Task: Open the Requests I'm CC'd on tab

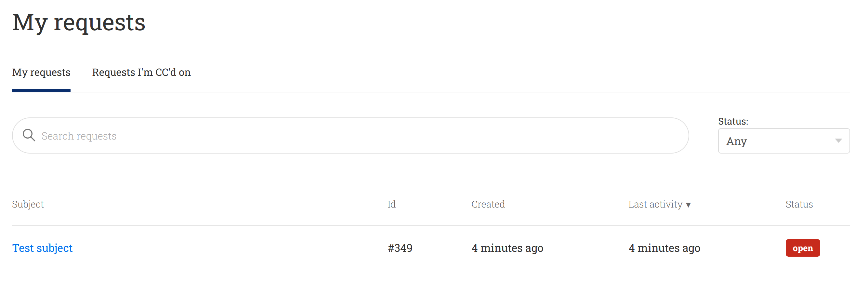Action: point(141,72)
